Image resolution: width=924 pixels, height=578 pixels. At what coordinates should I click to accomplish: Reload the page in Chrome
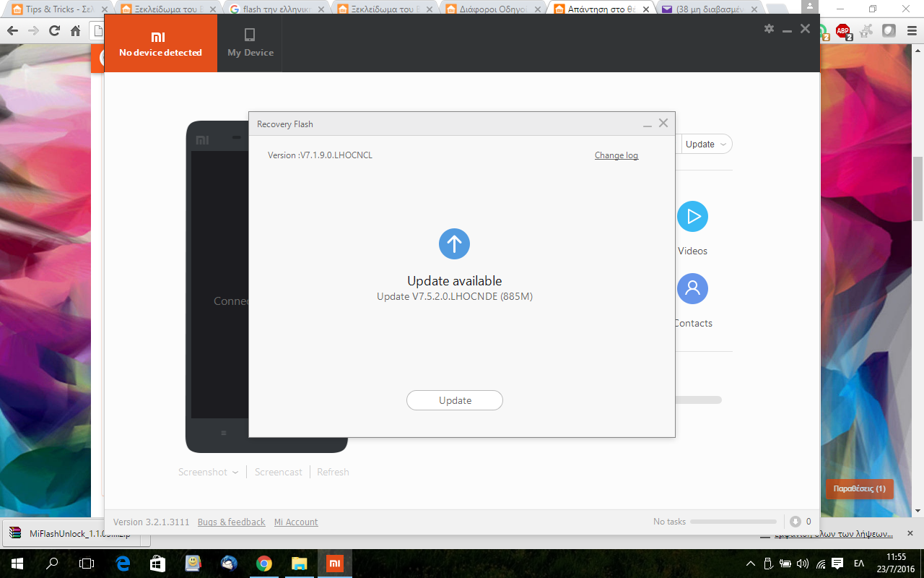tap(54, 31)
